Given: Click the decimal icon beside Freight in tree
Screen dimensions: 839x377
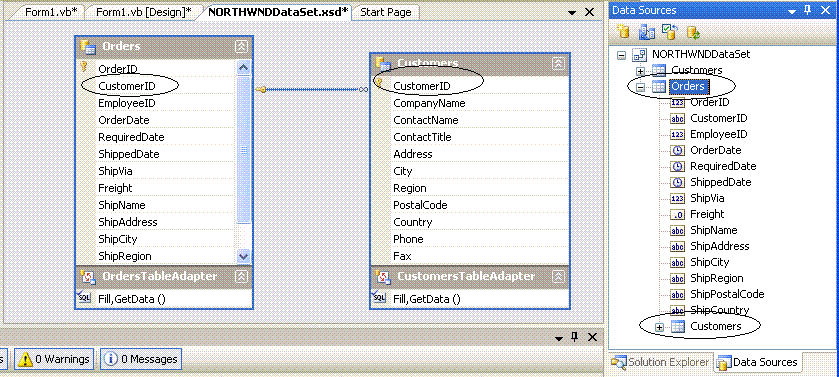Looking at the screenshot, I should pos(677,214).
